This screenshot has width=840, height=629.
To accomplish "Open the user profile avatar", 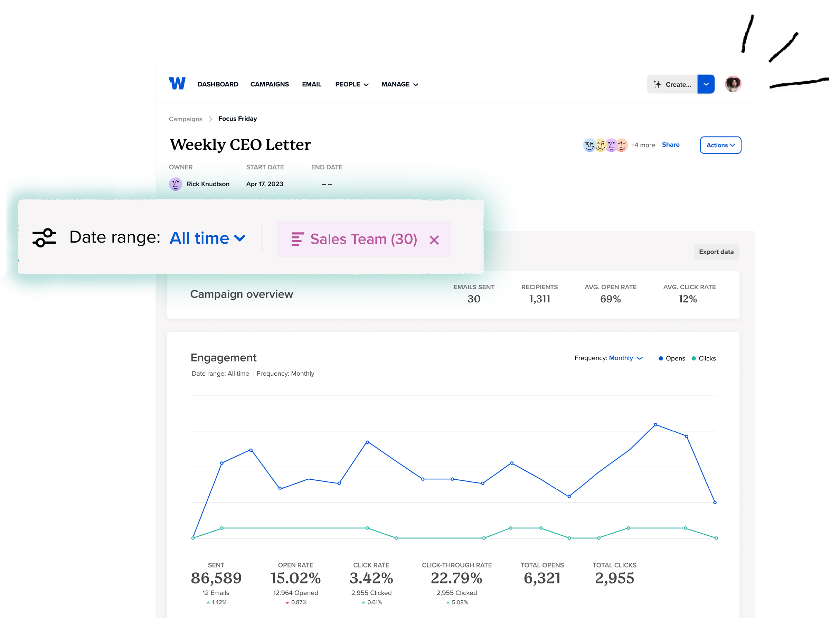I will (x=733, y=84).
